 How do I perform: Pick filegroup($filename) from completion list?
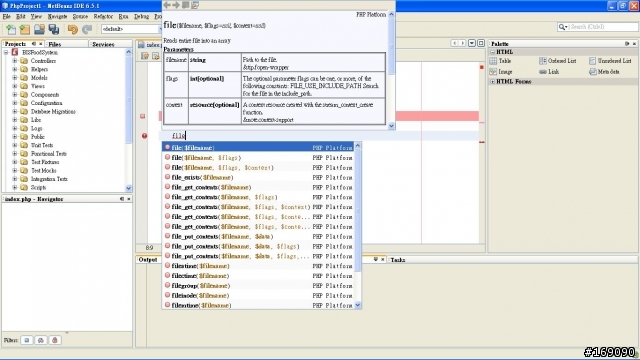pos(258,286)
